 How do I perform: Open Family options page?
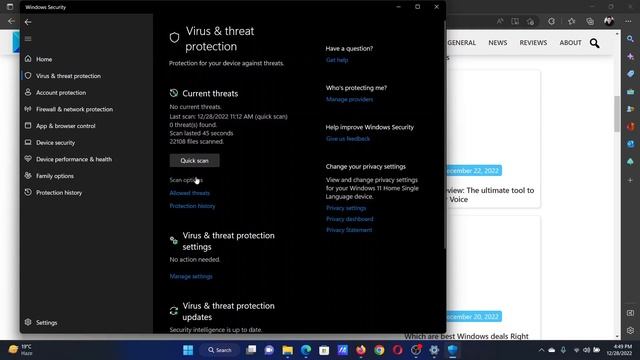point(55,176)
